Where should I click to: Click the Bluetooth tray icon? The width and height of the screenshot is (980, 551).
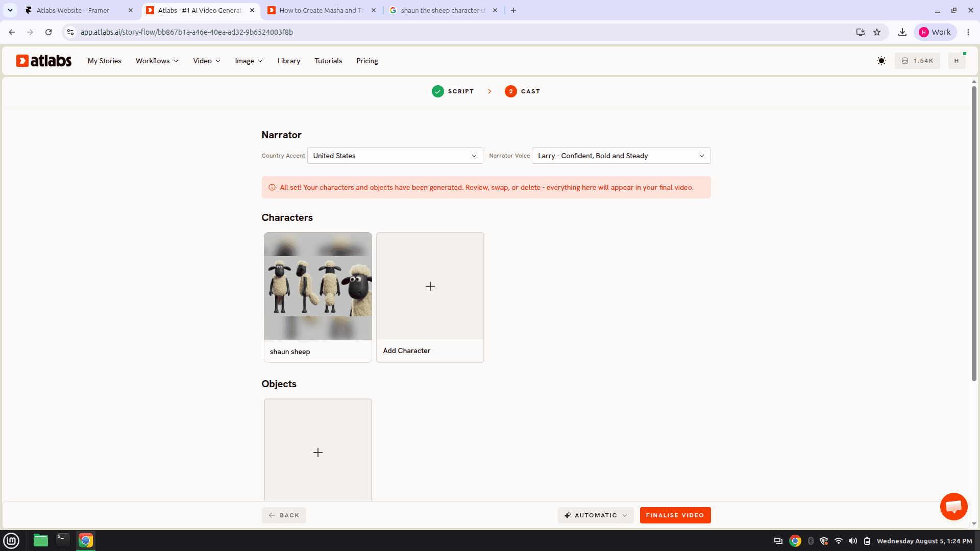point(811,541)
